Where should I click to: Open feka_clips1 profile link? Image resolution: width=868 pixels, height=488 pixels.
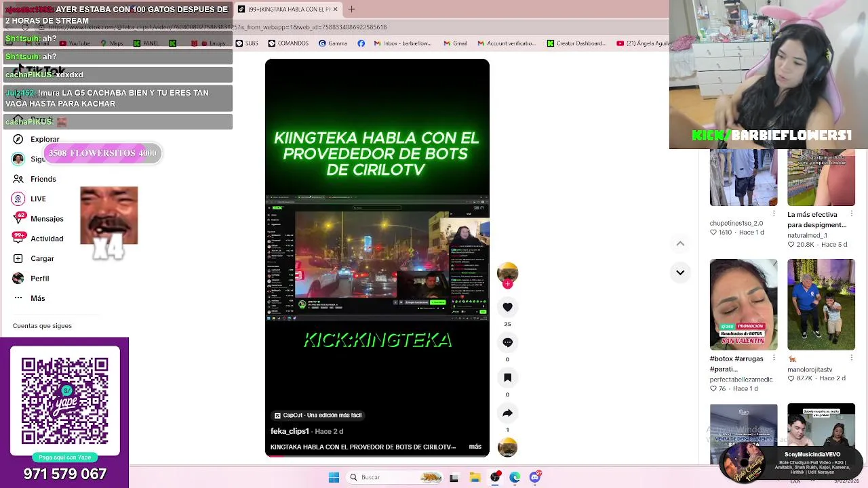[x=290, y=431]
